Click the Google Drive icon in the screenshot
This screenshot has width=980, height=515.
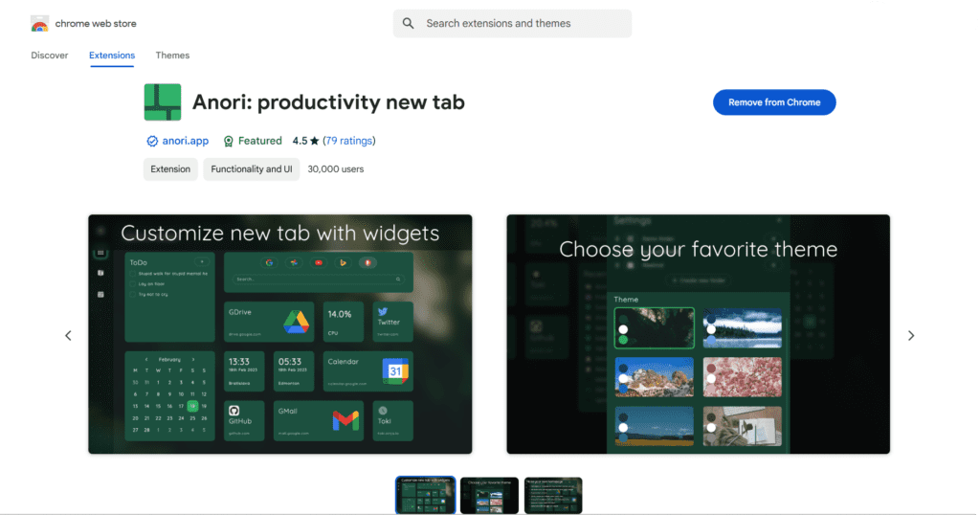pos(297,322)
